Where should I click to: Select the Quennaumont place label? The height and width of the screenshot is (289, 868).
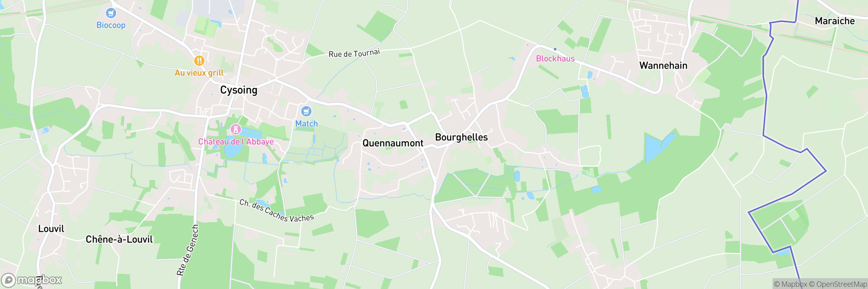click(393, 143)
